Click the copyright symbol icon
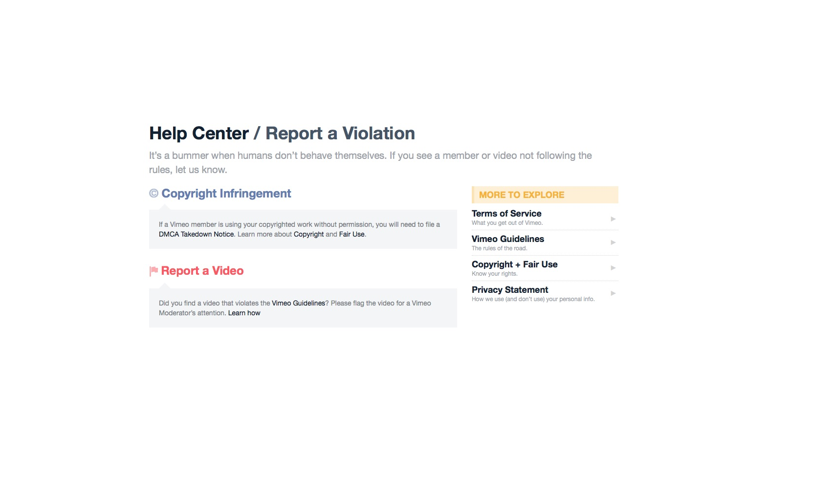Screen dimensions: 833x504 [x=153, y=194]
